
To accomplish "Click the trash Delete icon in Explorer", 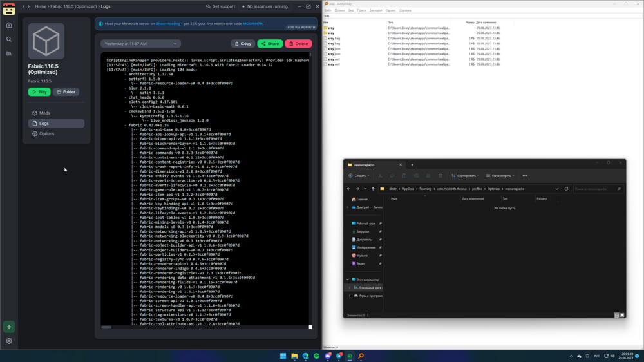I will point(440,176).
